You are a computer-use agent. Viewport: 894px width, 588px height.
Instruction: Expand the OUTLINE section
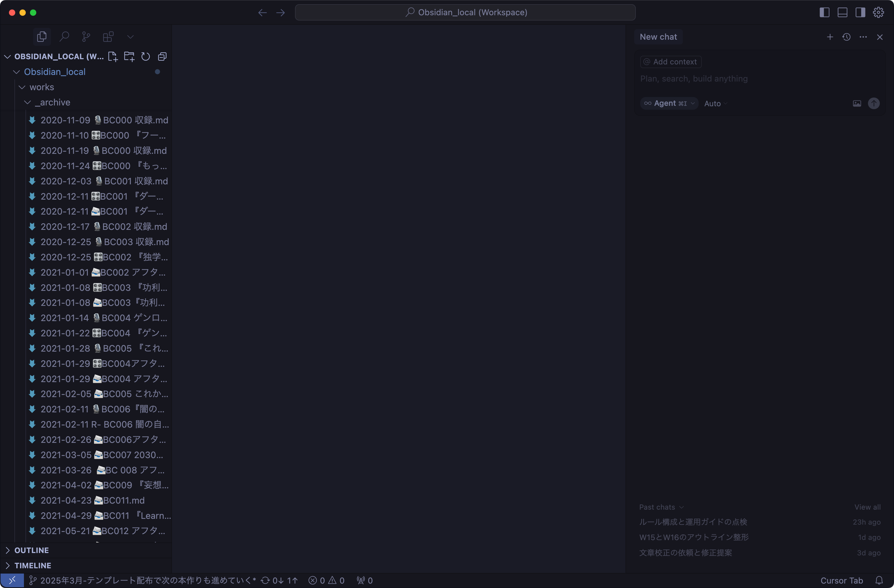32,550
